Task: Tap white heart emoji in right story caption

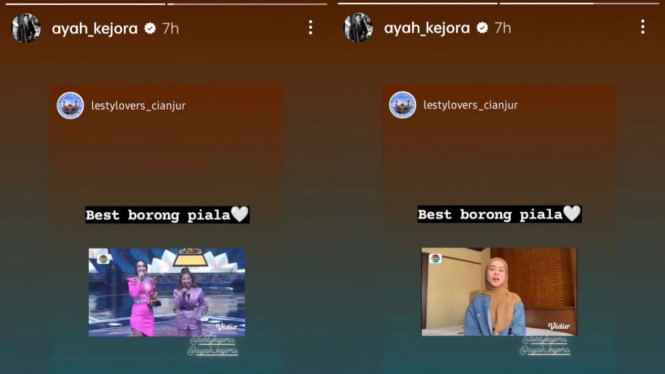Action: 572,213
